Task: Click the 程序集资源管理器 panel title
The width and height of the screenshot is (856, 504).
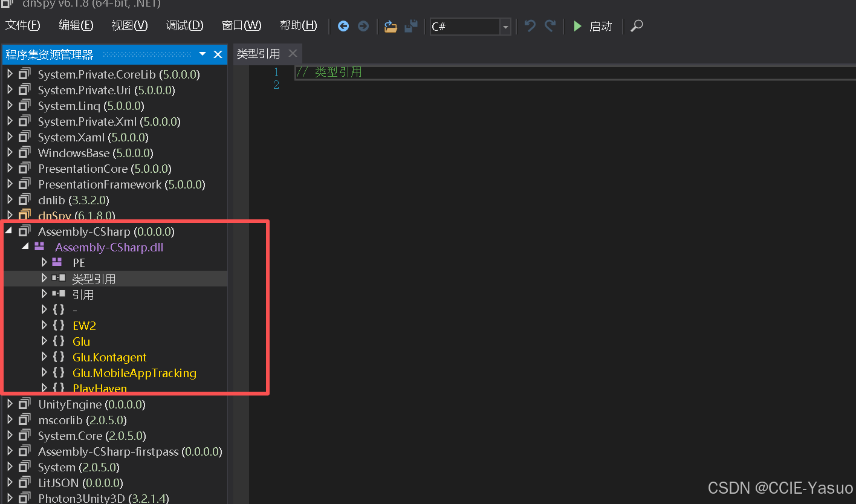Action: pos(50,54)
